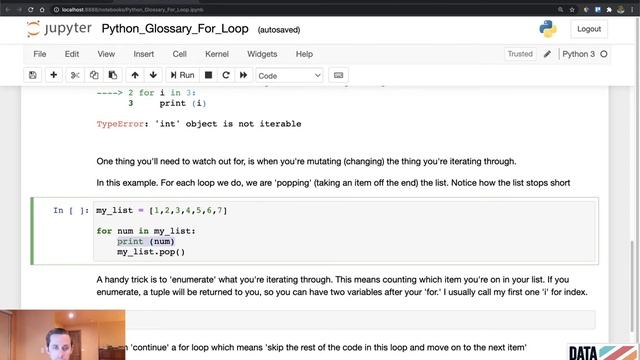Bookmark this page star icon
This screenshot has height=360, width=640.
click(x=572, y=9)
